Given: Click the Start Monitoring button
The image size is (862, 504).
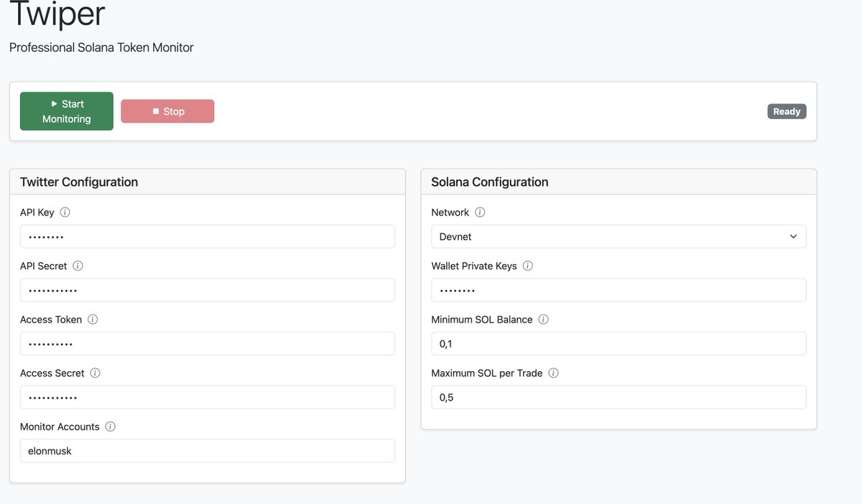Looking at the screenshot, I should [x=67, y=111].
